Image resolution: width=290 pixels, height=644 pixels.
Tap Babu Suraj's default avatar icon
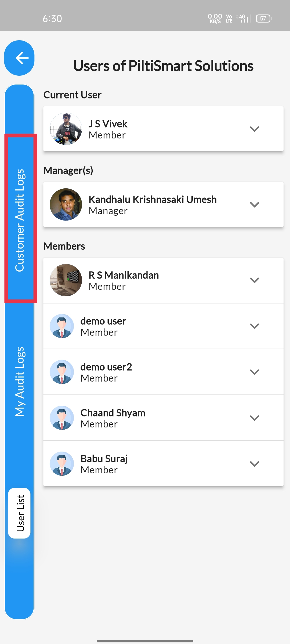click(x=62, y=464)
